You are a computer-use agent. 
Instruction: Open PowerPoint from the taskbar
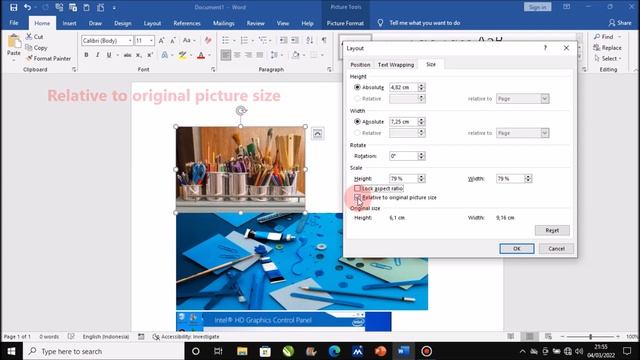pyautogui.click(x=380, y=351)
